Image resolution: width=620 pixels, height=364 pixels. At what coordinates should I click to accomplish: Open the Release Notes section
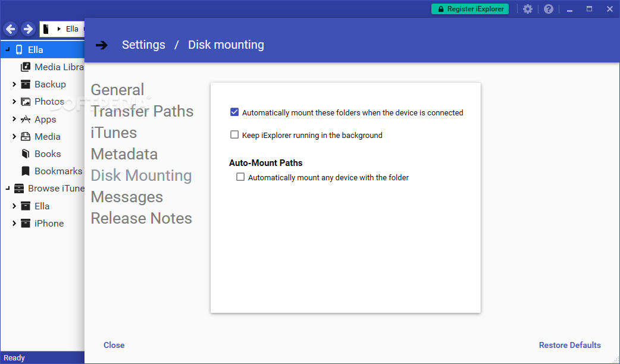pos(142,218)
